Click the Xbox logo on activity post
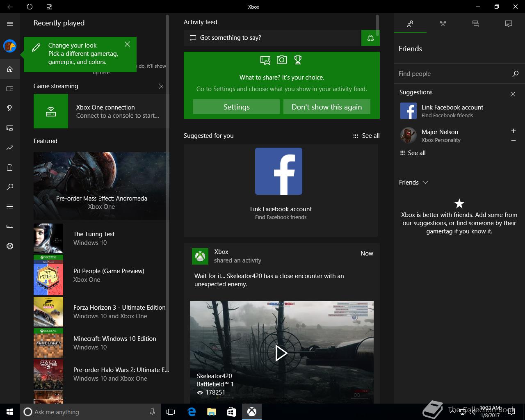 coord(200,256)
